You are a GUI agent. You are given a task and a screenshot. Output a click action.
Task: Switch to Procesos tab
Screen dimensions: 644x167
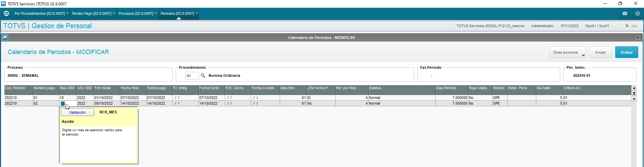click(136, 13)
